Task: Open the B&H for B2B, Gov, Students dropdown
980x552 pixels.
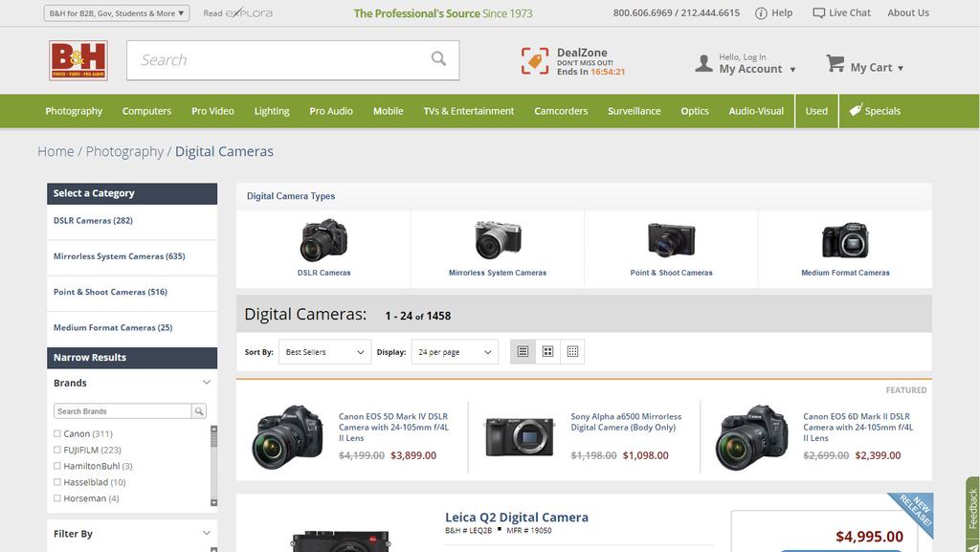Action: [x=117, y=13]
